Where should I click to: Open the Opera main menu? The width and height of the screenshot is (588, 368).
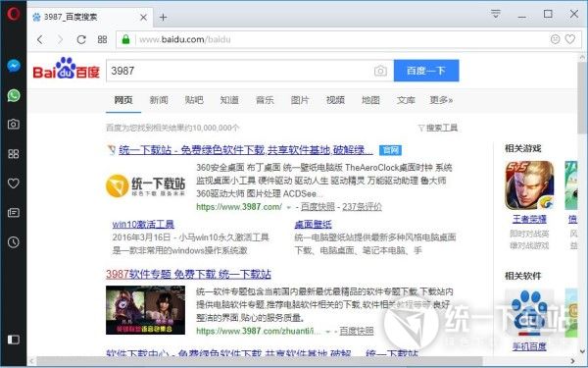coord(14,14)
